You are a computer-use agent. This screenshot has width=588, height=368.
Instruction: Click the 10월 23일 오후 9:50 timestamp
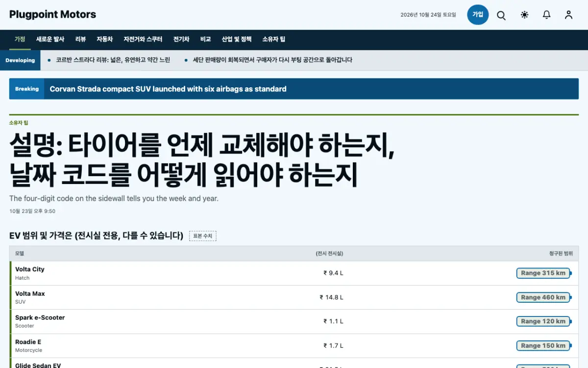point(32,211)
